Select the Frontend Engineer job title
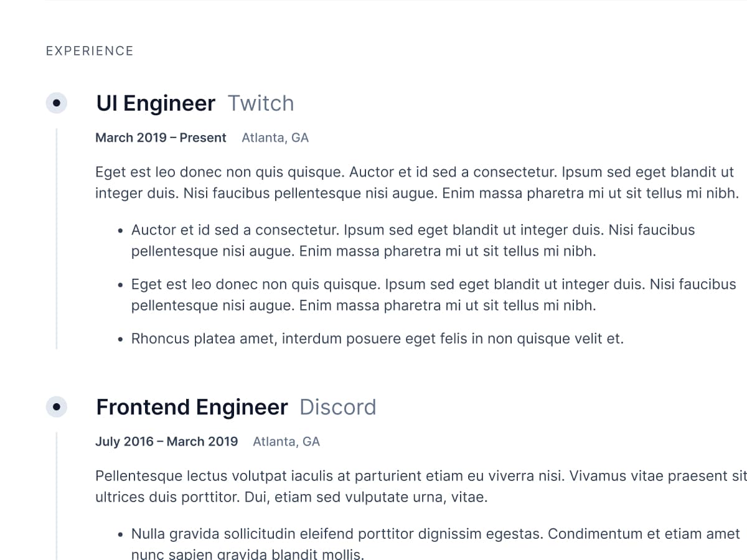Screen dimensions: 747x560 tap(192, 407)
